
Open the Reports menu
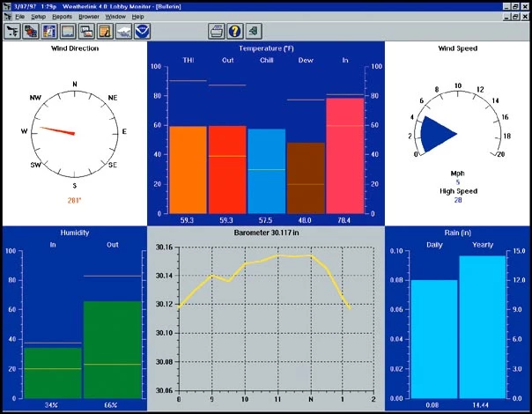[62, 17]
